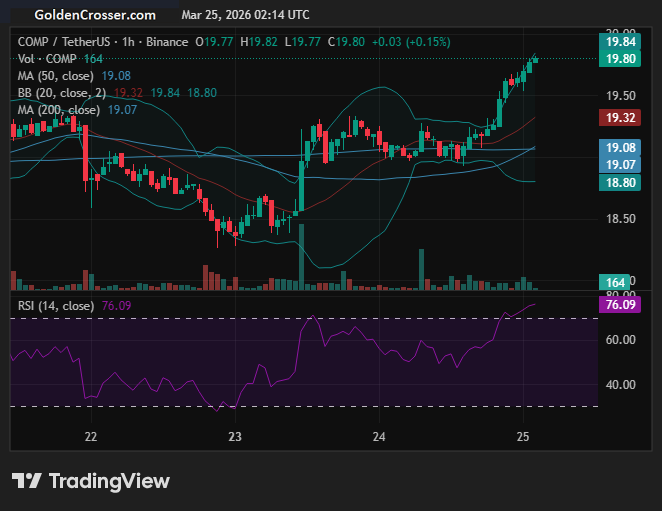This screenshot has height=511, width=662.
Task: Select the COMP / TetherUS symbol legend
Action: pyautogui.click(x=103, y=42)
